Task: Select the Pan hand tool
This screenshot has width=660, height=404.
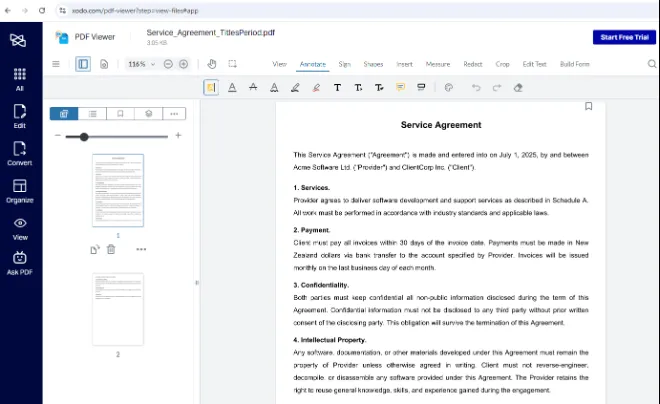Action: [212, 64]
